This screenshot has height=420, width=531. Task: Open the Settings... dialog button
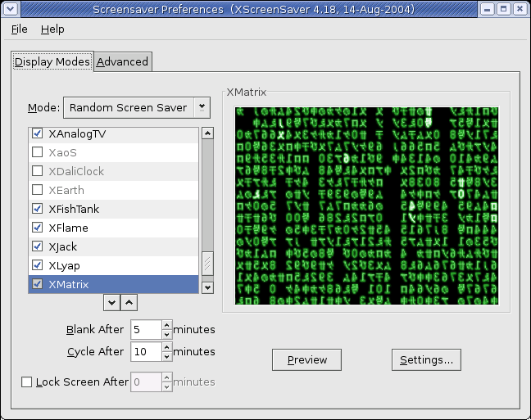[x=426, y=359]
